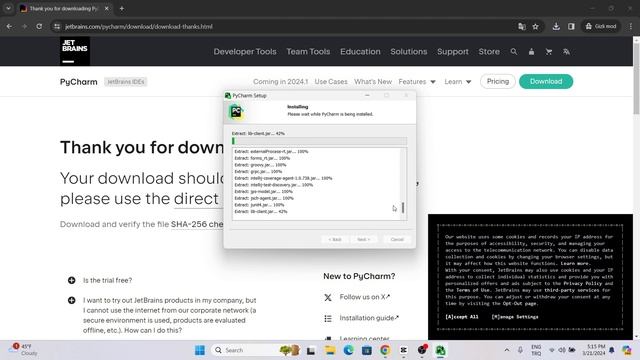Click the address bar URL
640x360 pixels.
[x=139, y=27]
